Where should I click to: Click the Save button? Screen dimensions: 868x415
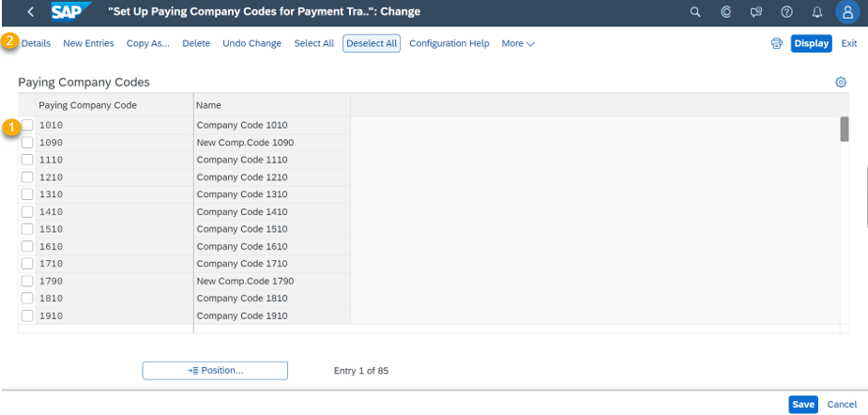point(802,405)
